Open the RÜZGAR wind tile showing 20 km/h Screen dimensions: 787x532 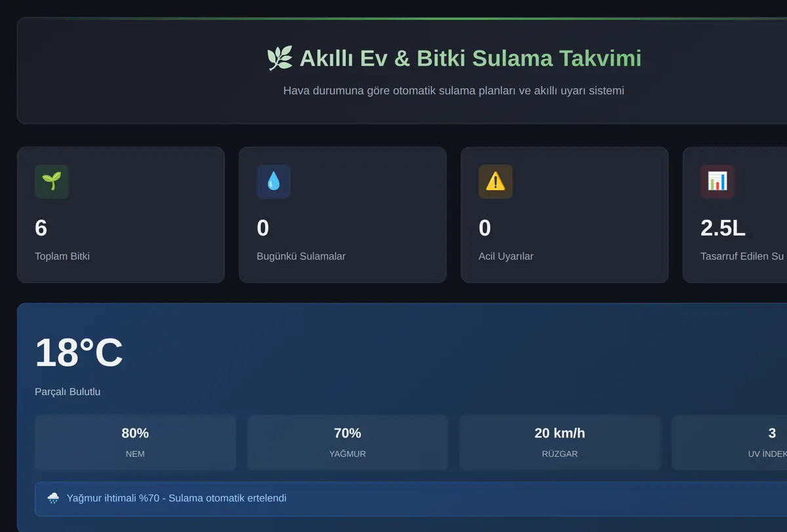click(x=559, y=442)
